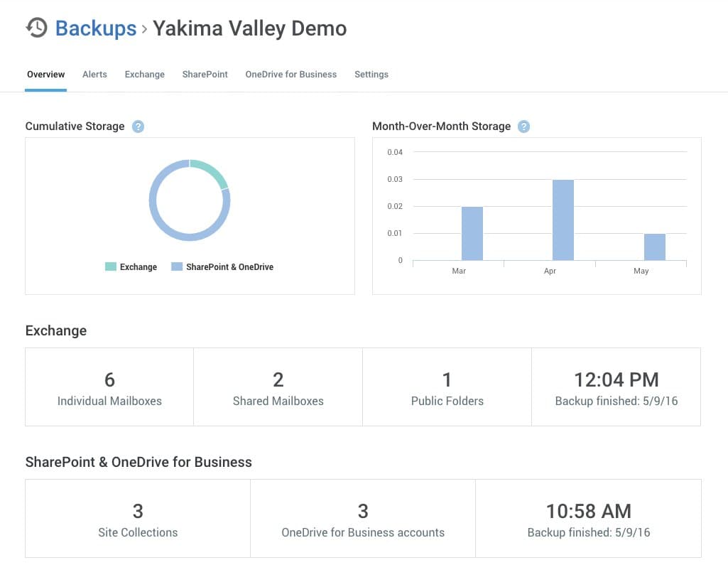Click the Cumulative Storage heading

click(75, 126)
